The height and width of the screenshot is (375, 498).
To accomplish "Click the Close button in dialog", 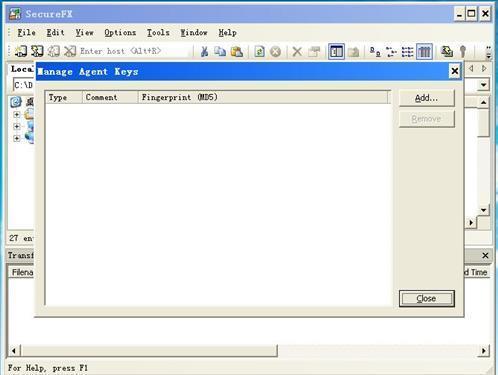I will (426, 298).
